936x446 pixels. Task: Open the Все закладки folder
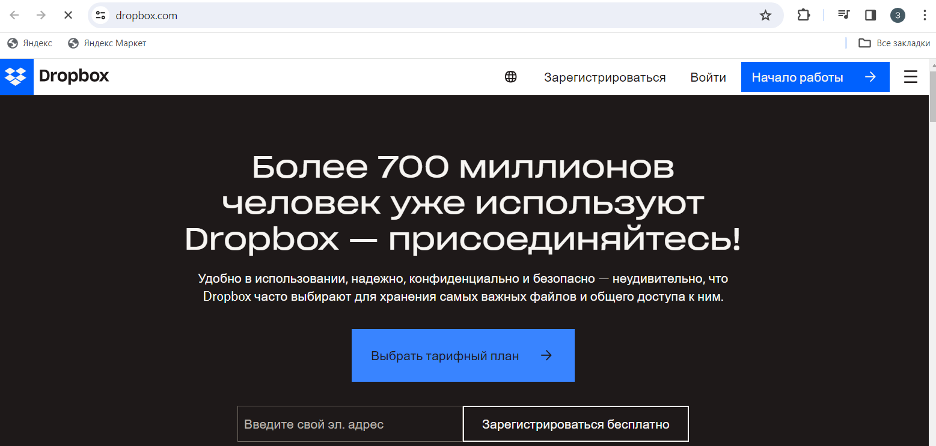(894, 43)
